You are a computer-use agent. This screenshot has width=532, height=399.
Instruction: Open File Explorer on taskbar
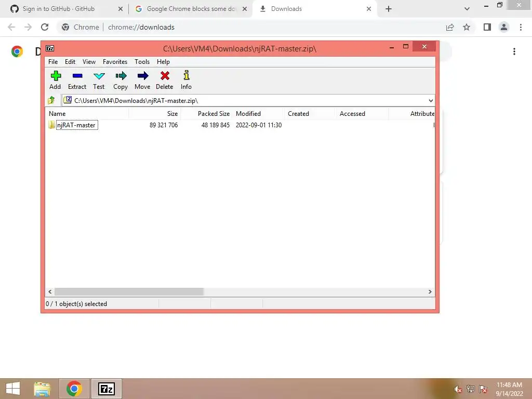[42, 389]
